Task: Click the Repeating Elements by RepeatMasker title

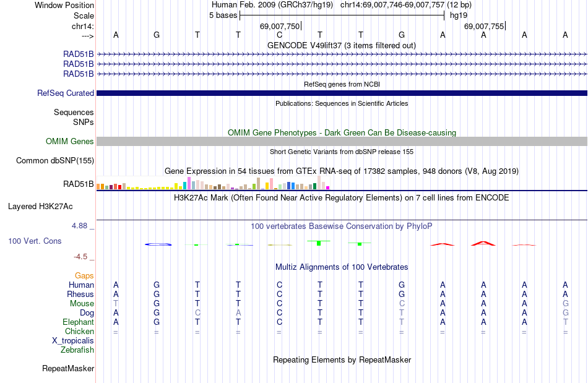Action: tap(342, 359)
